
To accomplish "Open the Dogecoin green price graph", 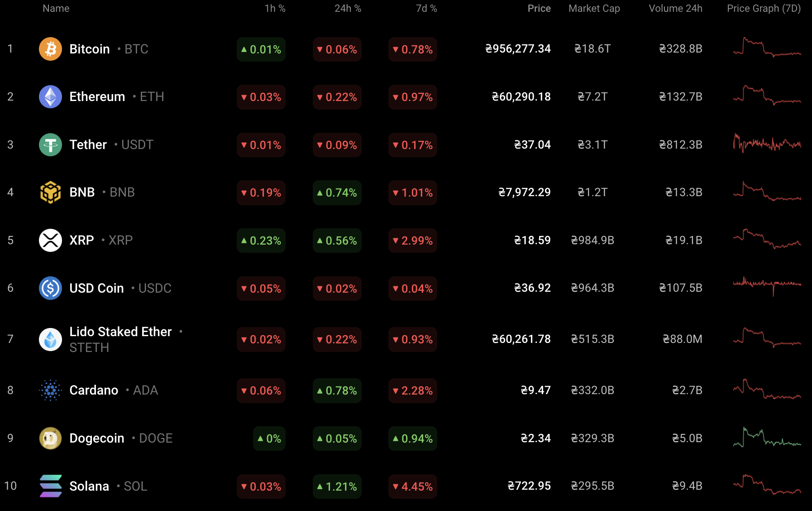I will pos(767,437).
